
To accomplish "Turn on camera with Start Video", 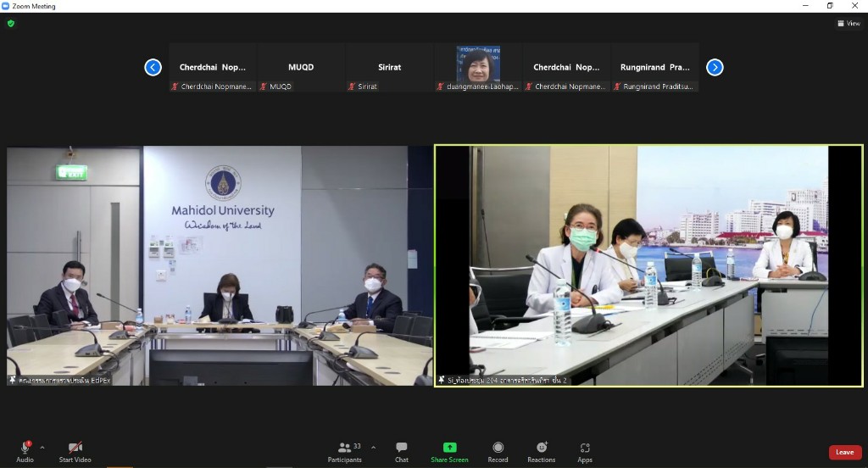I will tap(75, 448).
